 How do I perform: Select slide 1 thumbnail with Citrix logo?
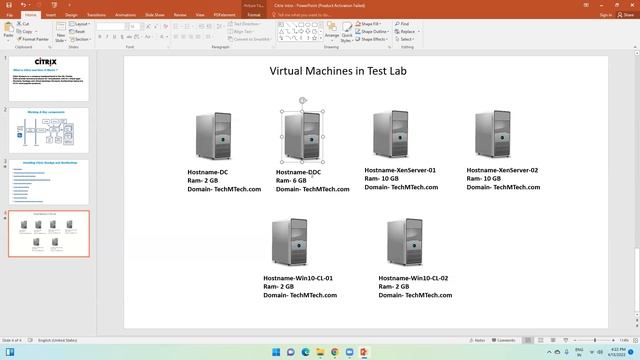(x=49, y=78)
